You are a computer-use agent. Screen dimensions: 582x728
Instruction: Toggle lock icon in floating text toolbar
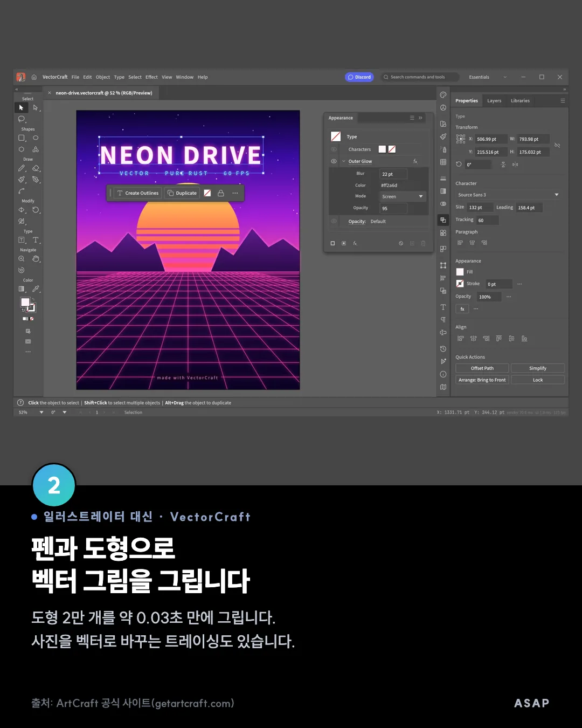pos(220,193)
